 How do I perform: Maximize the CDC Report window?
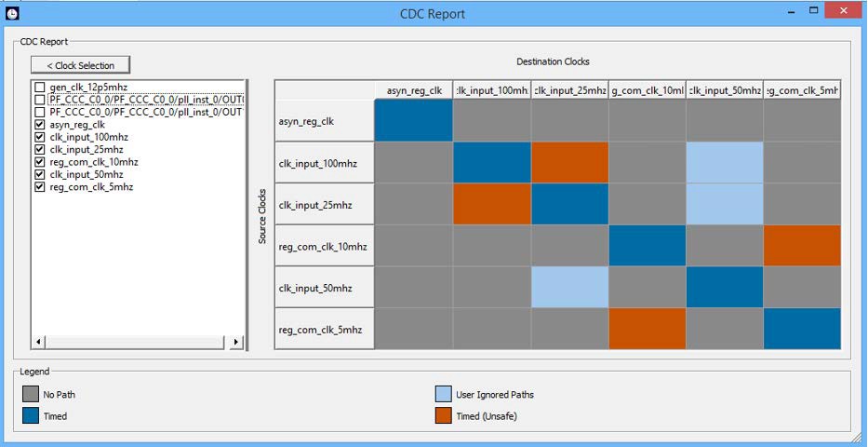(814, 11)
